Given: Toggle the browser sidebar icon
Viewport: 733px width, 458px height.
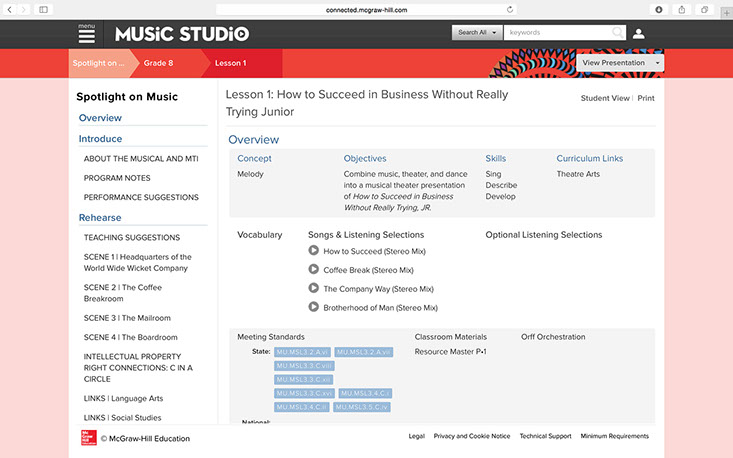Looking at the screenshot, I should pos(43,9).
